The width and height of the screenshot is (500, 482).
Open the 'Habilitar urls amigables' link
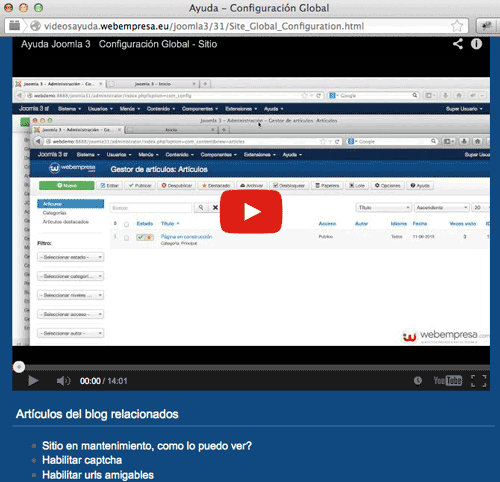98,475
